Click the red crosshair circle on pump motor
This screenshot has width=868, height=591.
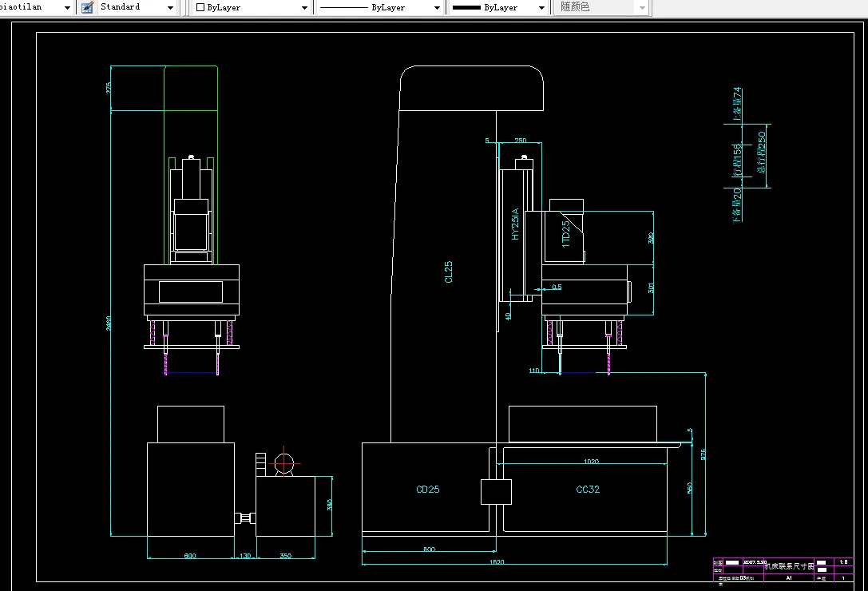click(x=283, y=463)
